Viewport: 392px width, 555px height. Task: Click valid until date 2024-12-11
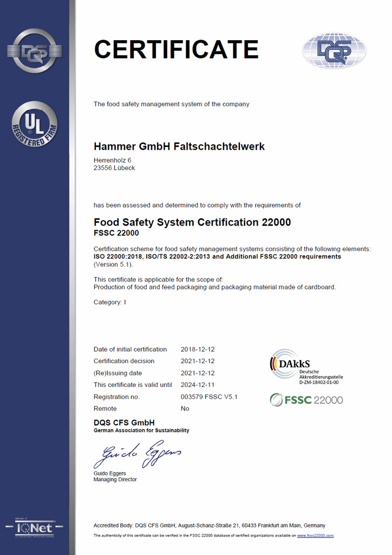198,385
